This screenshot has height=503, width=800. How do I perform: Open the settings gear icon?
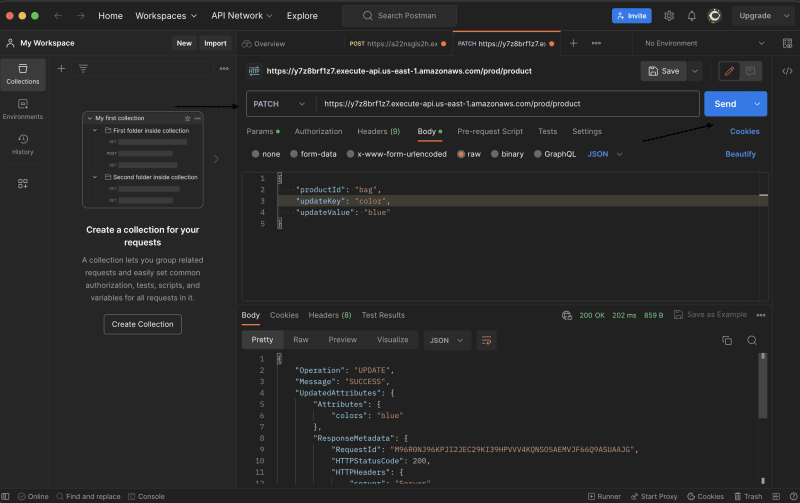pyautogui.click(x=669, y=16)
